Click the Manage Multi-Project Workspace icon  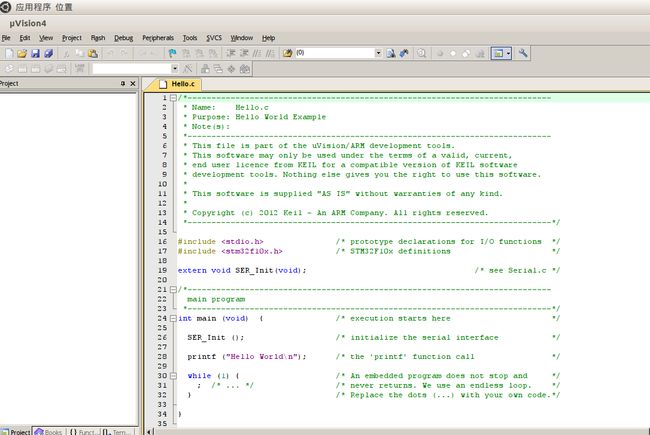point(218,68)
